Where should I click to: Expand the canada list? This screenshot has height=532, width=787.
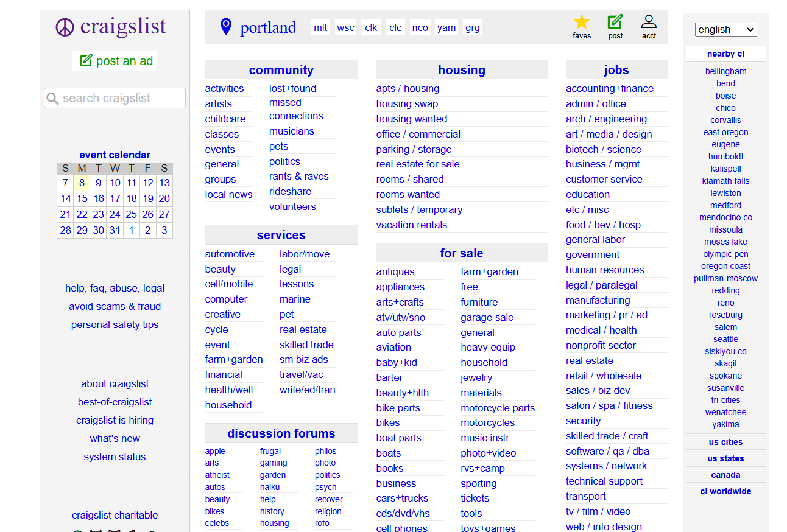725,475
